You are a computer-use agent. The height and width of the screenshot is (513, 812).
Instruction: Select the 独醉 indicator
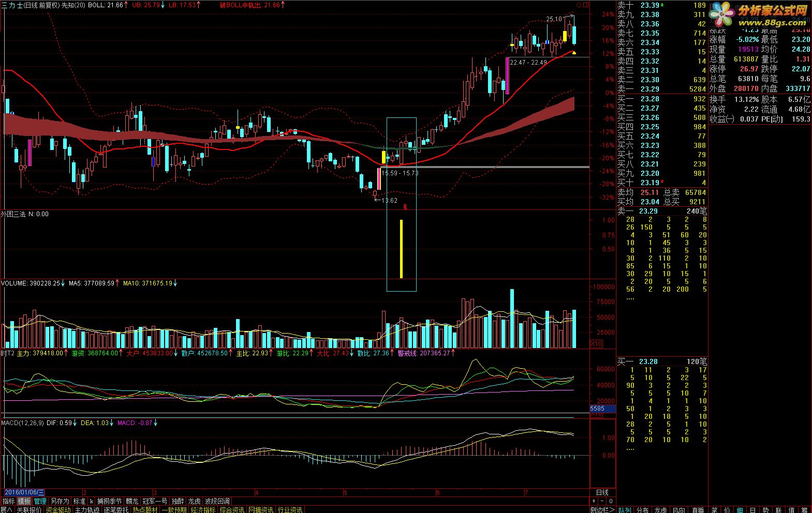tap(178, 501)
